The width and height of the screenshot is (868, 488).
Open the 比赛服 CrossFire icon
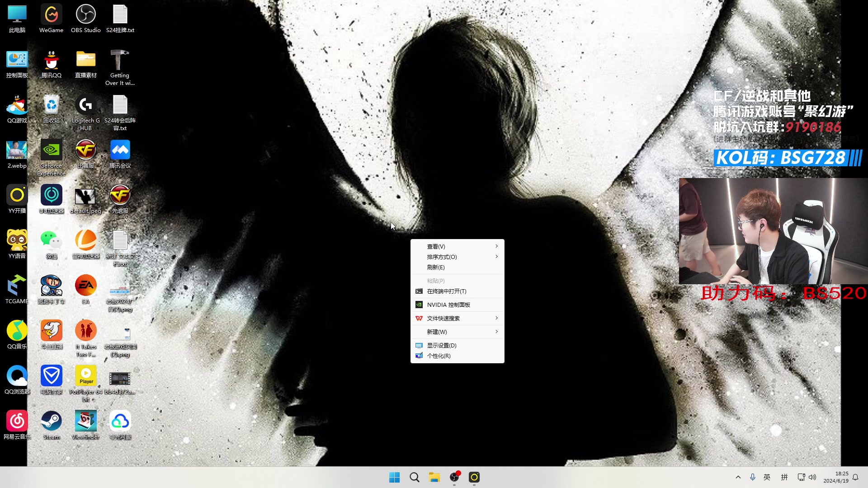[x=85, y=155]
